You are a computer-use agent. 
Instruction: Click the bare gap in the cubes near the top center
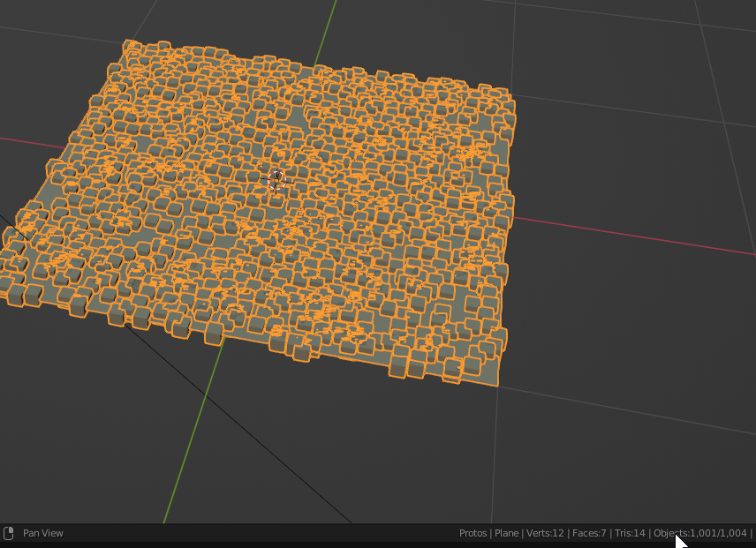click(297, 115)
